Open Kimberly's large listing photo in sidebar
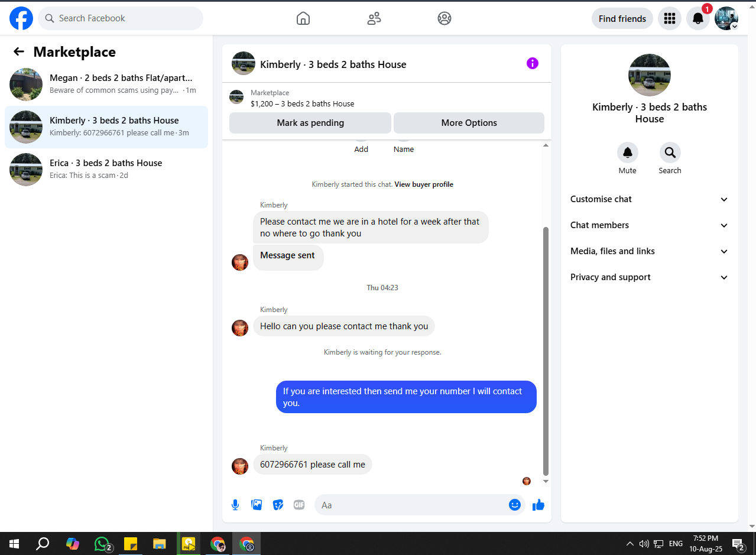Viewport: 756px width, 555px height. (x=650, y=75)
